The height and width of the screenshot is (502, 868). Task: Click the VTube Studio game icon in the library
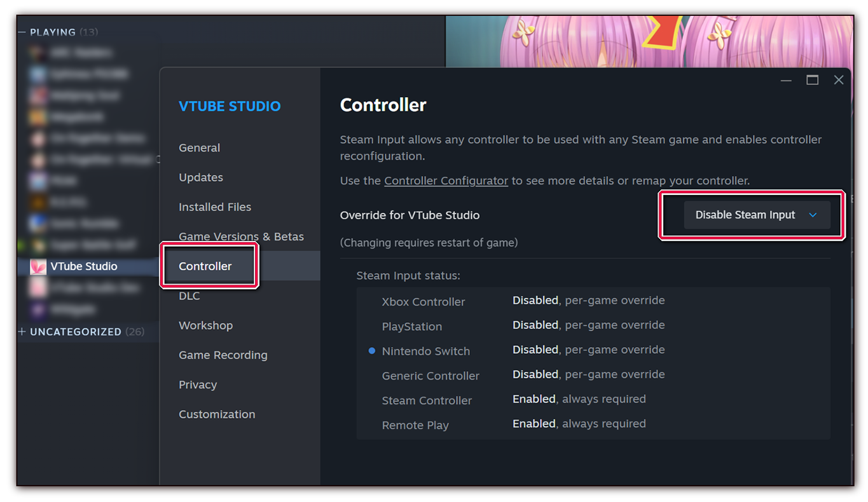pyautogui.click(x=37, y=266)
